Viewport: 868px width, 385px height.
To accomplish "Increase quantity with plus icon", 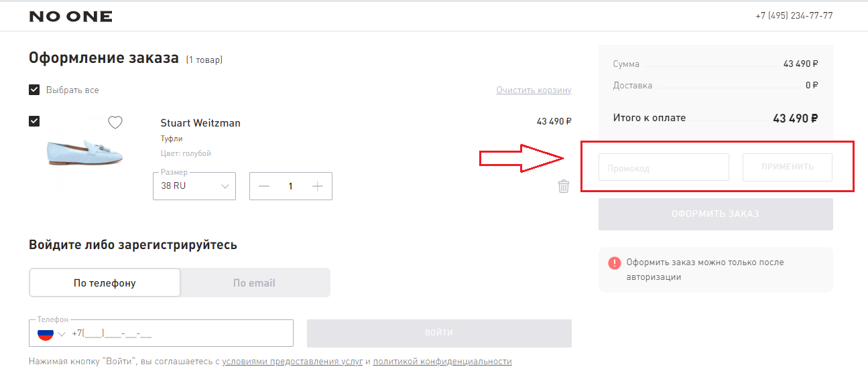I will point(318,186).
